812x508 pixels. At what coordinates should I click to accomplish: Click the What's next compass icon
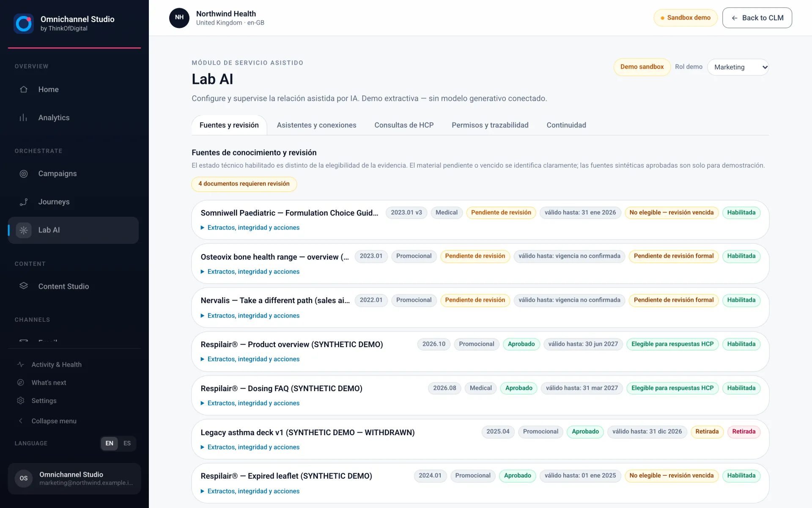(20, 383)
